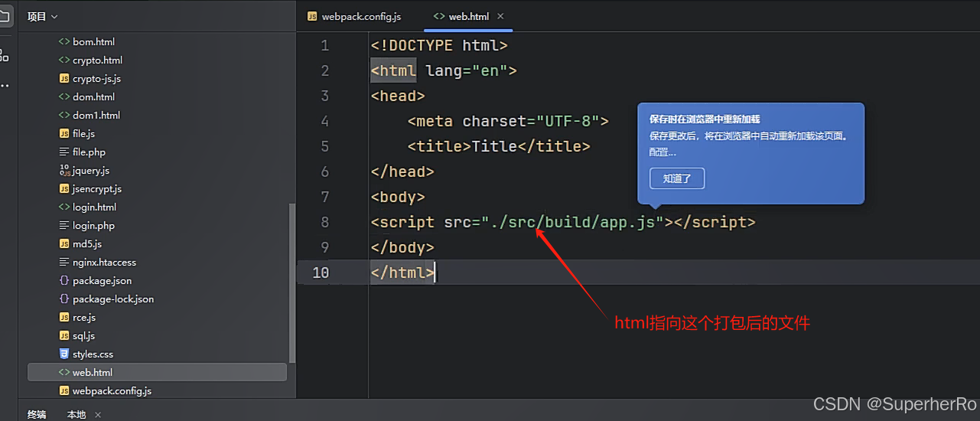Click the CSS icon beside styles.css
This screenshot has width=980, height=421.
[64, 354]
